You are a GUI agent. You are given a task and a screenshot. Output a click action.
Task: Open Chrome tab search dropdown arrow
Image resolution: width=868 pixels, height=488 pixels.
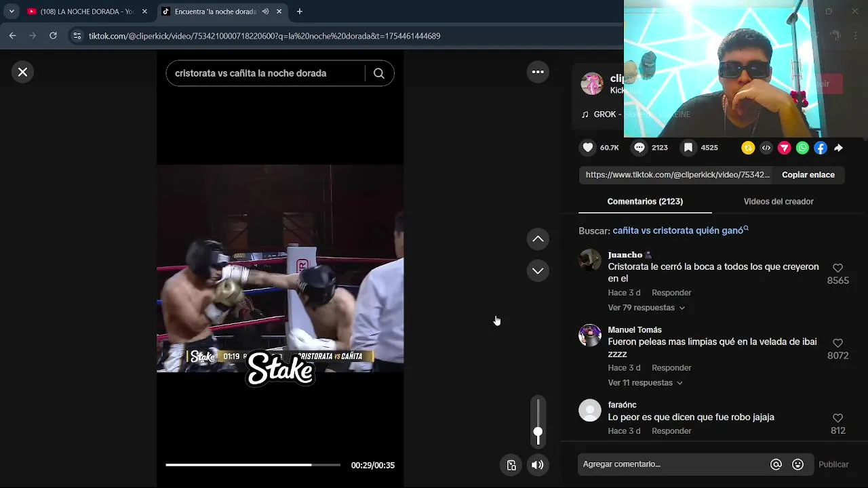(x=12, y=12)
